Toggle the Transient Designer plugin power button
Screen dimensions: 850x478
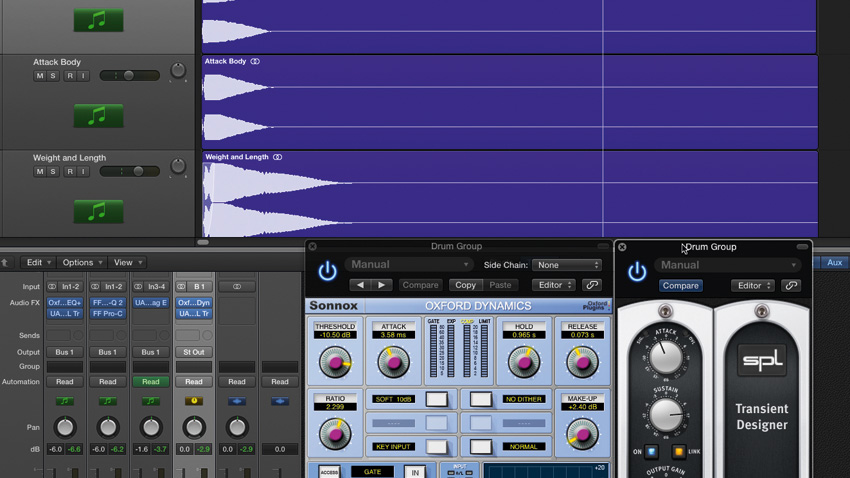pyautogui.click(x=637, y=272)
